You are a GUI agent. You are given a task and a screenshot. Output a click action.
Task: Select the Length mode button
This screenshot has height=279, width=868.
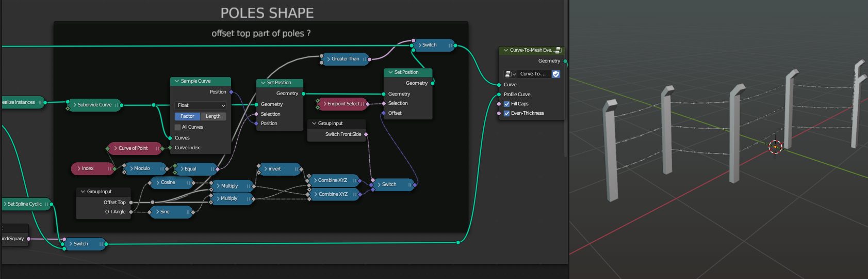point(213,116)
